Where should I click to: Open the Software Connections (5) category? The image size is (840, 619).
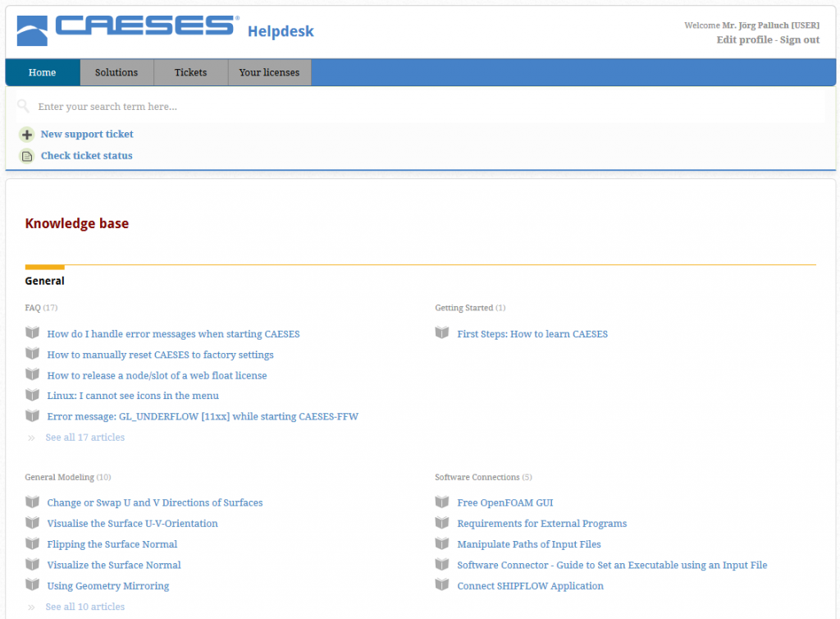(x=484, y=477)
